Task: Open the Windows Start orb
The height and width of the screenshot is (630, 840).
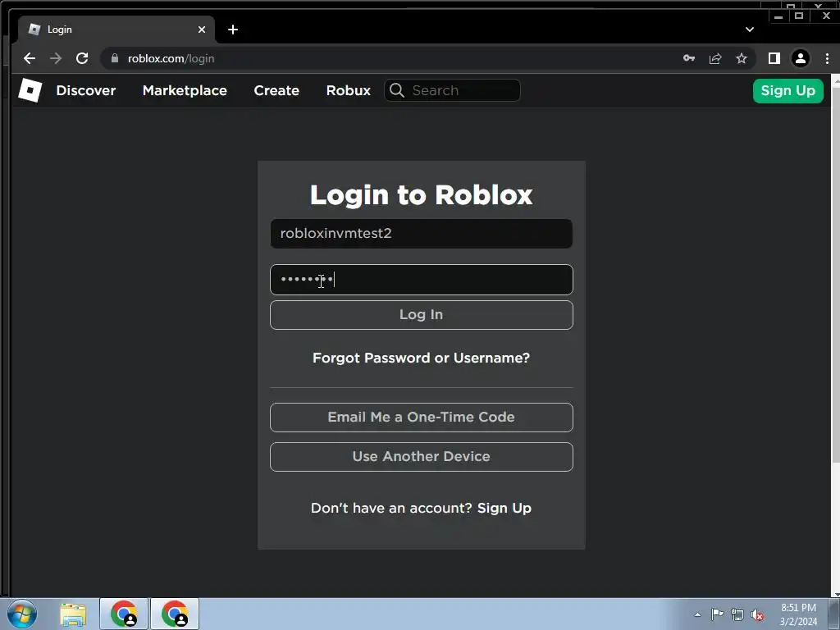Action: [22, 614]
